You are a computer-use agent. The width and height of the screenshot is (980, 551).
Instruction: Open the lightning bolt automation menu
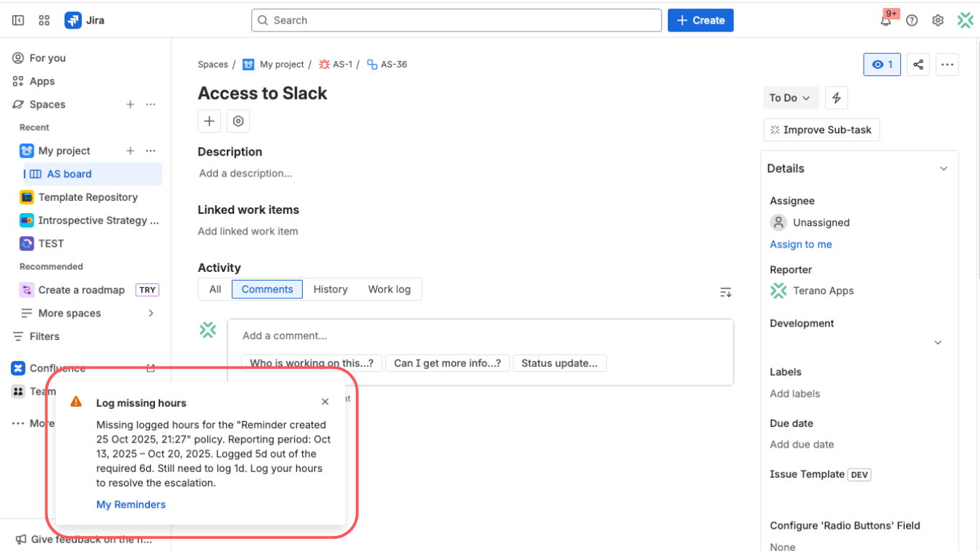(837, 98)
